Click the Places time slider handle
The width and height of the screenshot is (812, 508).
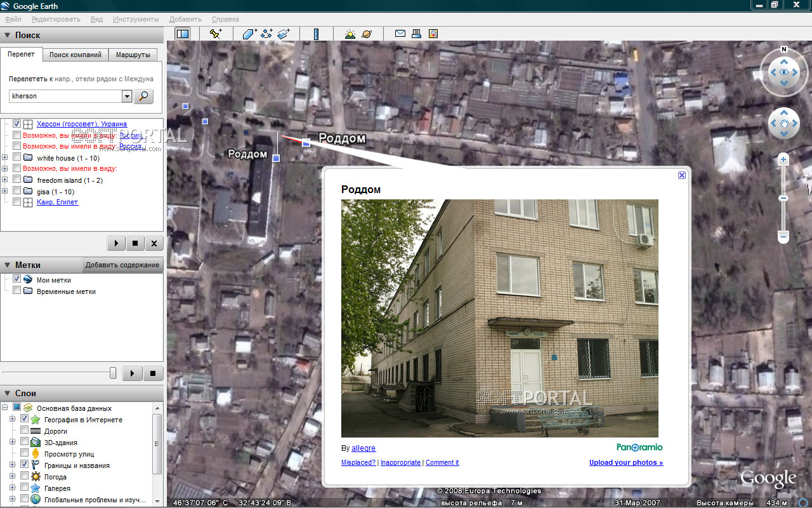click(x=113, y=373)
